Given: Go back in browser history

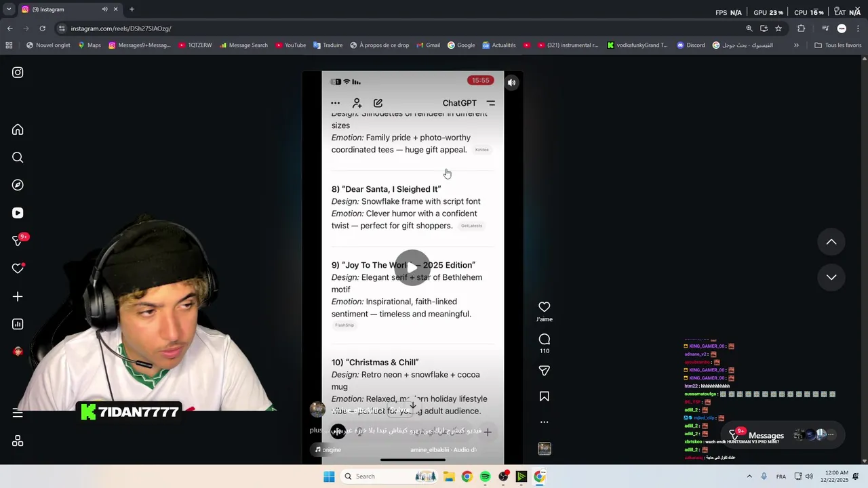Looking at the screenshot, I should [x=9, y=28].
